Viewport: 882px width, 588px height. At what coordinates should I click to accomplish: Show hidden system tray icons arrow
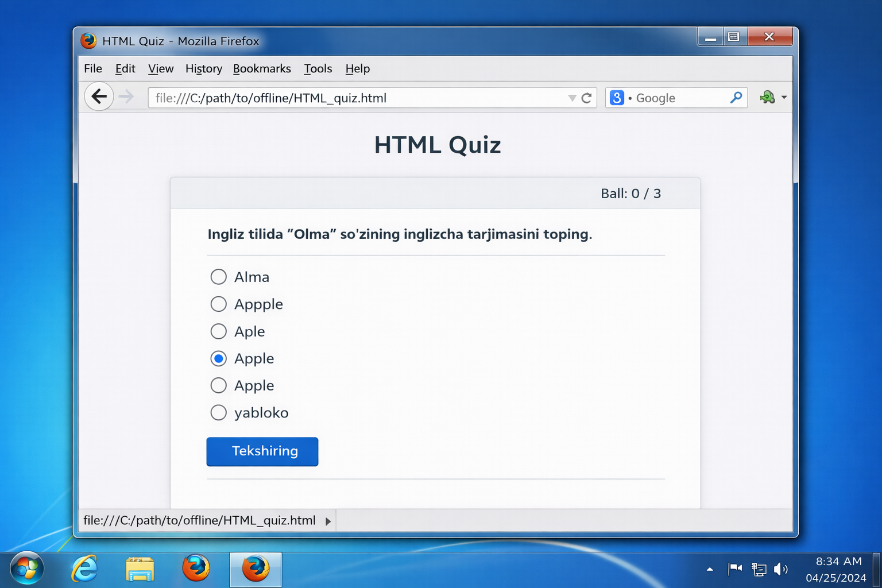pyautogui.click(x=710, y=569)
